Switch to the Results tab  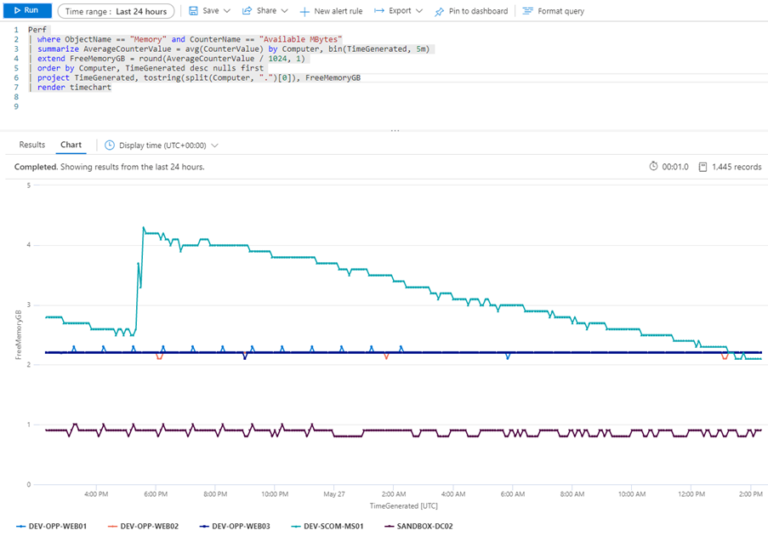(x=32, y=144)
